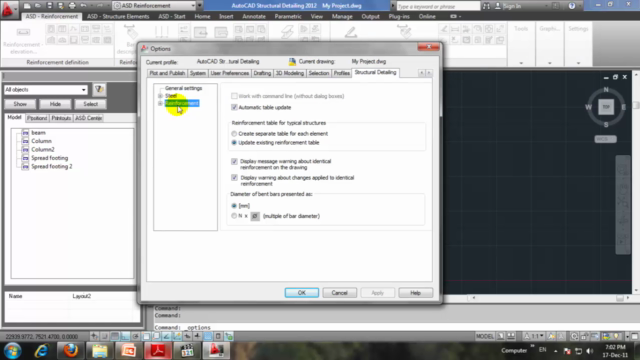Screen dimensions: 640x360
Task: Click the Show button
Action: (x=20, y=104)
